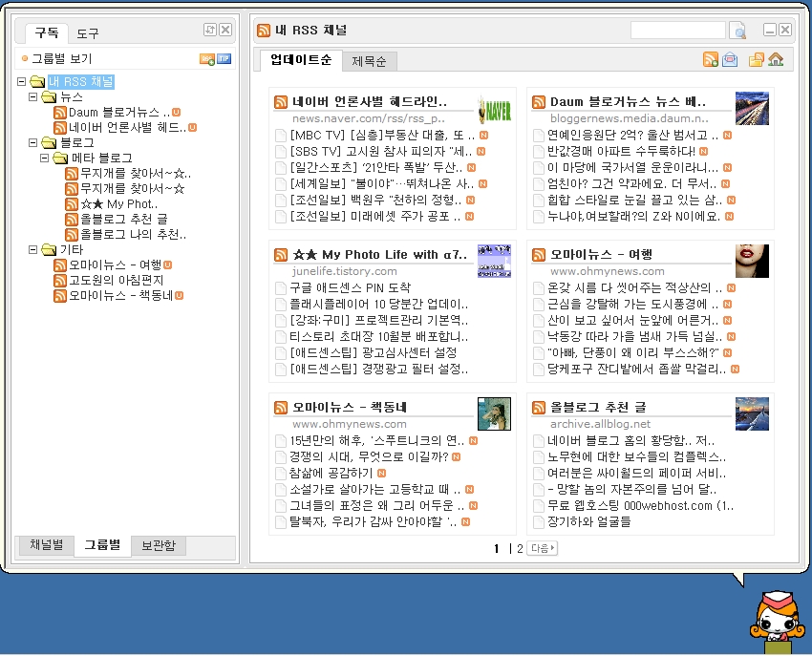812x656 pixels.
Task: Click the add RSS feed icon in toolbar
Action: [x=711, y=59]
